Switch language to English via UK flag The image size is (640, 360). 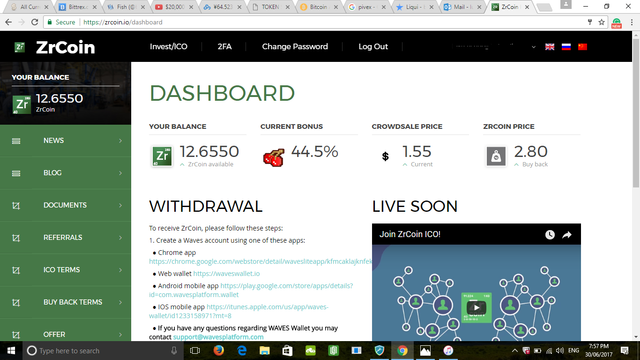click(x=550, y=47)
